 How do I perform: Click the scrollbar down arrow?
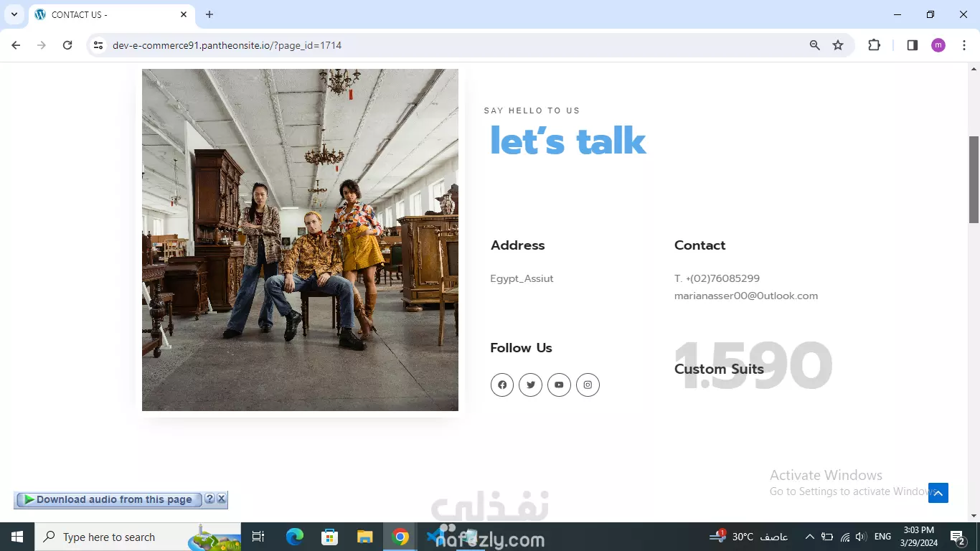(974, 516)
